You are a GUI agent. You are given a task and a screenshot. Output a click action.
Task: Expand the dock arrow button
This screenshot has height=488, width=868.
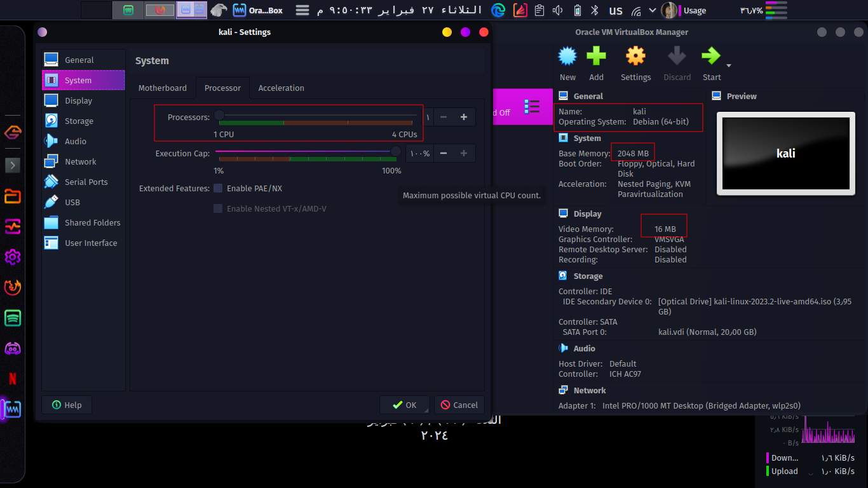(13, 166)
